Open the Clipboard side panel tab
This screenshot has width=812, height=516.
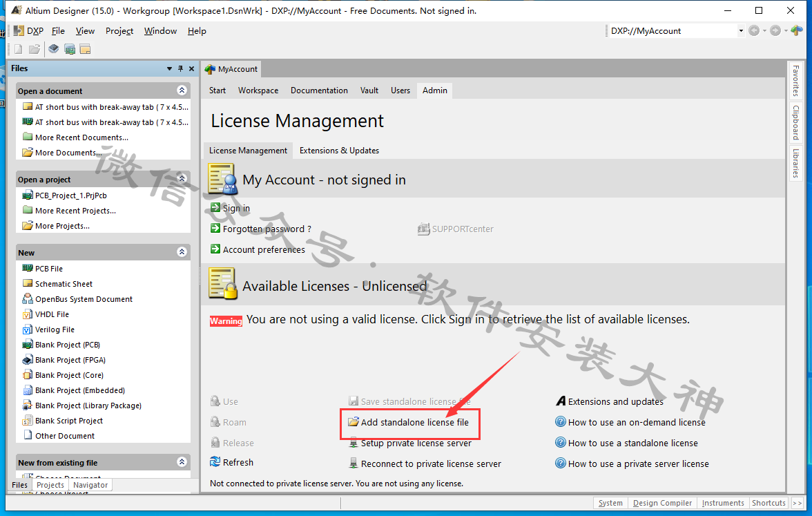[x=796, y=122]
